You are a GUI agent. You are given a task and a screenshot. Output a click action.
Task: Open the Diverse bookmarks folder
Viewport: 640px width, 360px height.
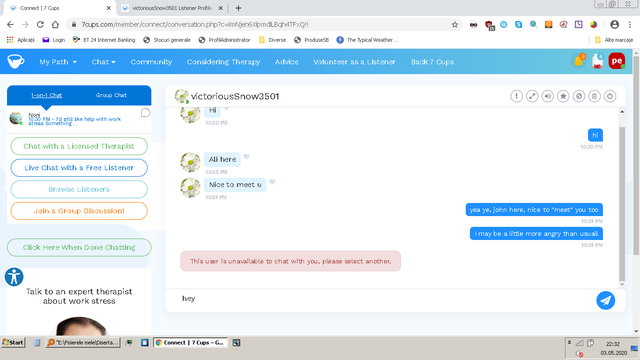[x=272, y=40]
